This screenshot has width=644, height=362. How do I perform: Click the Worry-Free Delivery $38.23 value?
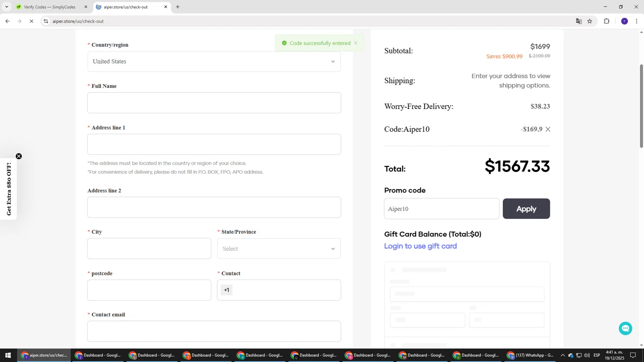(x=540, y=106)
